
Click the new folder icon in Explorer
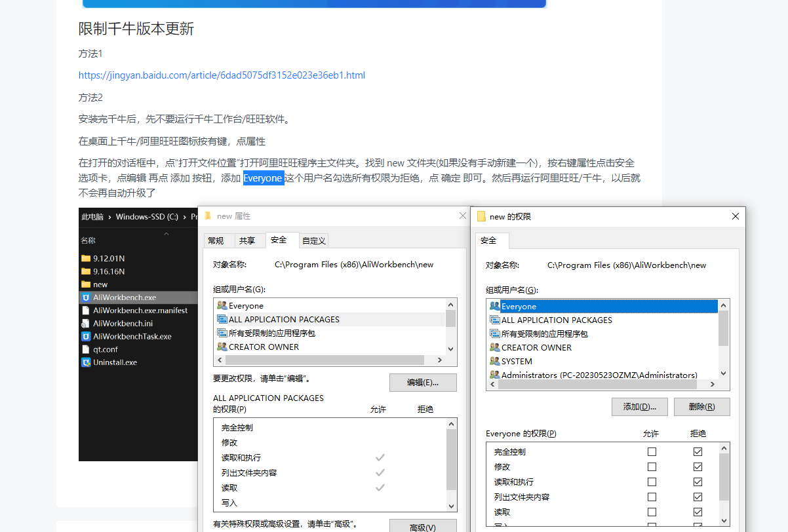[86, 284]
